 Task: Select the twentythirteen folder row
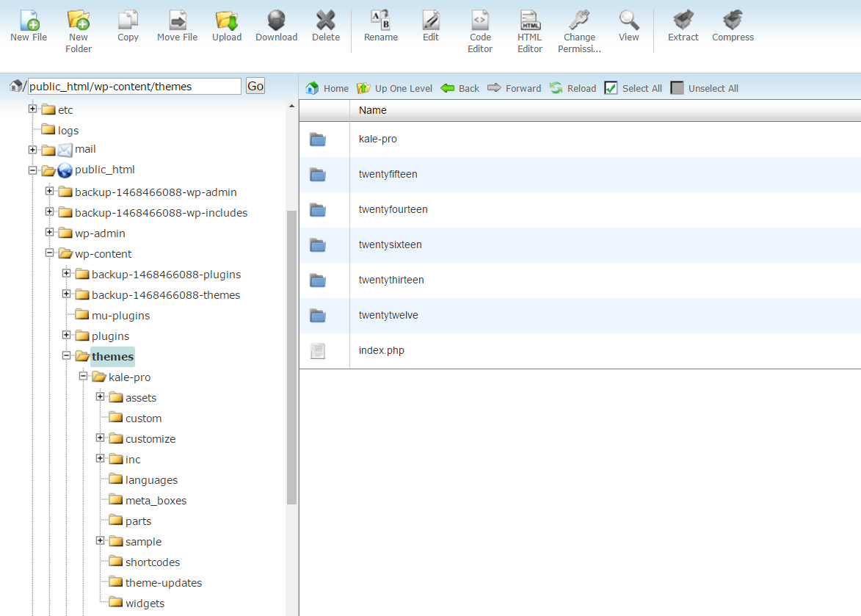point(580,280)
